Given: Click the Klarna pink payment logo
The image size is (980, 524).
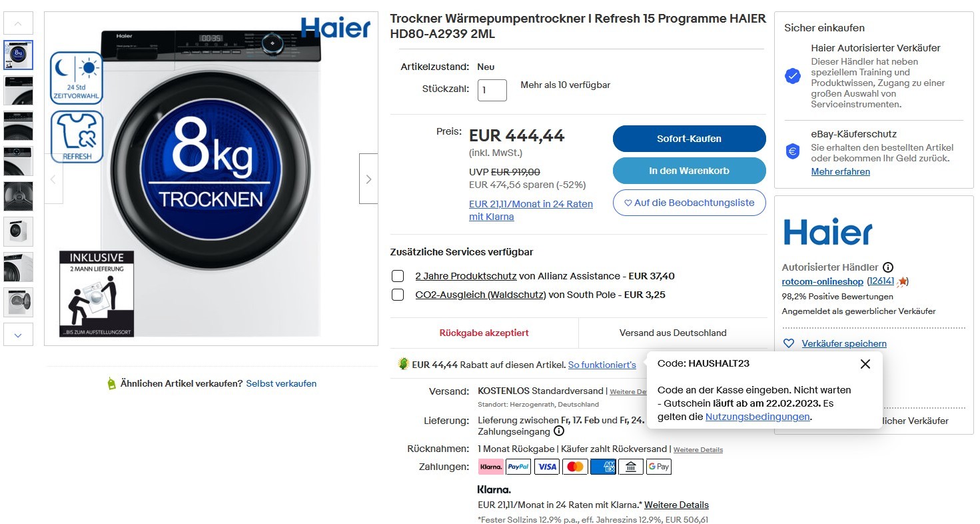Looking at the screenshot, I should 491,467.
